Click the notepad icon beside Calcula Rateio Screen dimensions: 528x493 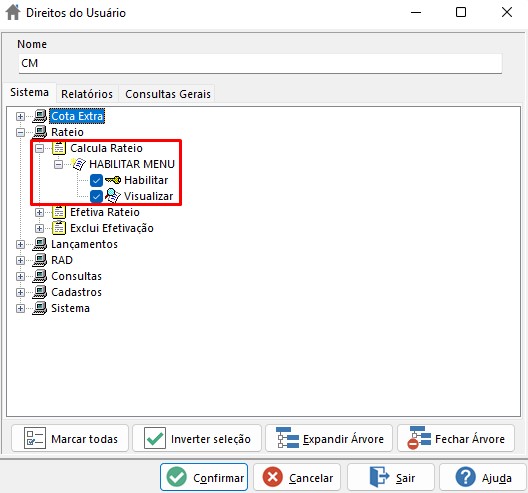coord(59,148)
